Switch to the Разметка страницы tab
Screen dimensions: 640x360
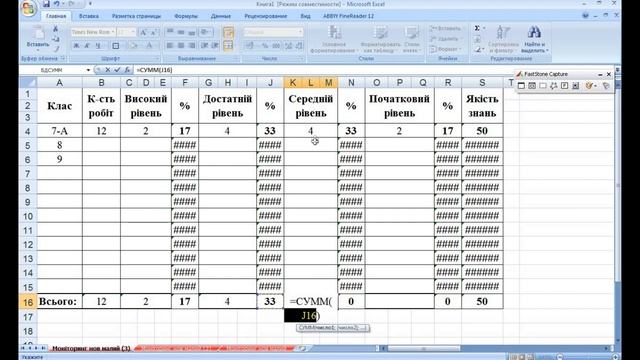(x=136, y=16)
